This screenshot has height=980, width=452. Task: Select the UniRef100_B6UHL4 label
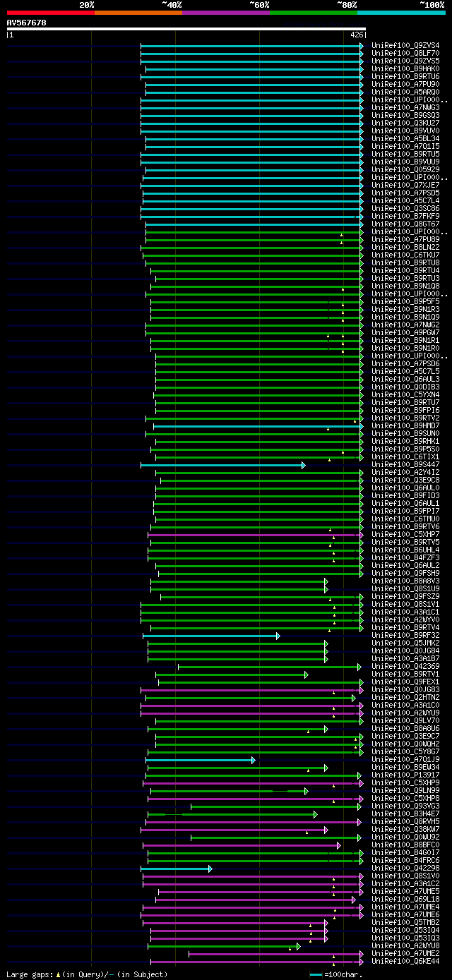406,550
